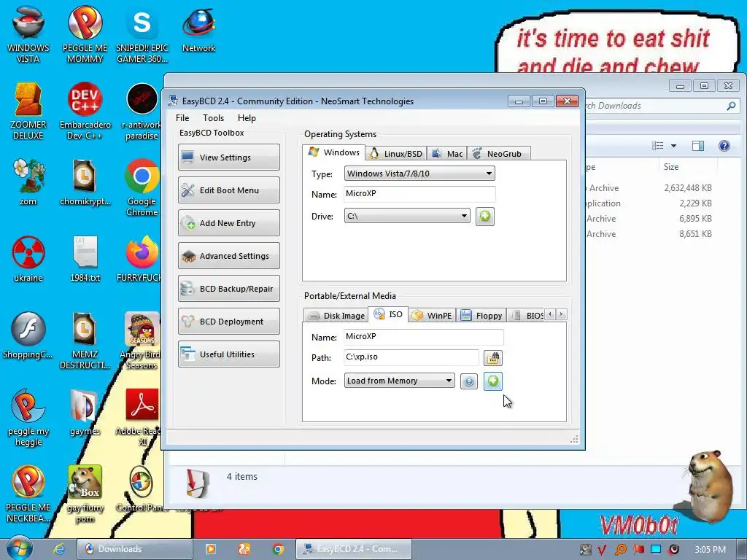Screen dimensions: 747x560
Task: Open Advanced Settings in EasyBCD
Action: click(x=228, y=256)
